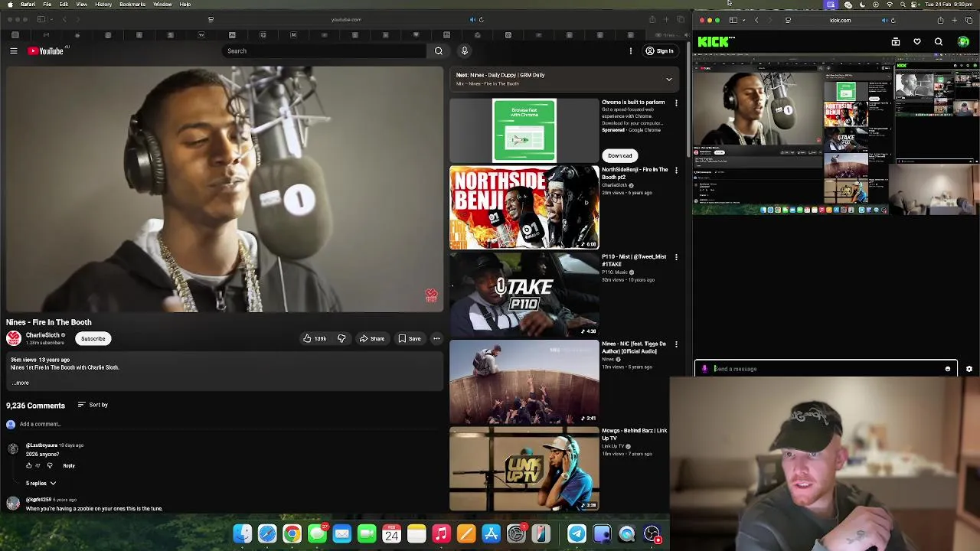Open YouTube settings three-dot menu beside Sign in

click(x=631, y=51)
